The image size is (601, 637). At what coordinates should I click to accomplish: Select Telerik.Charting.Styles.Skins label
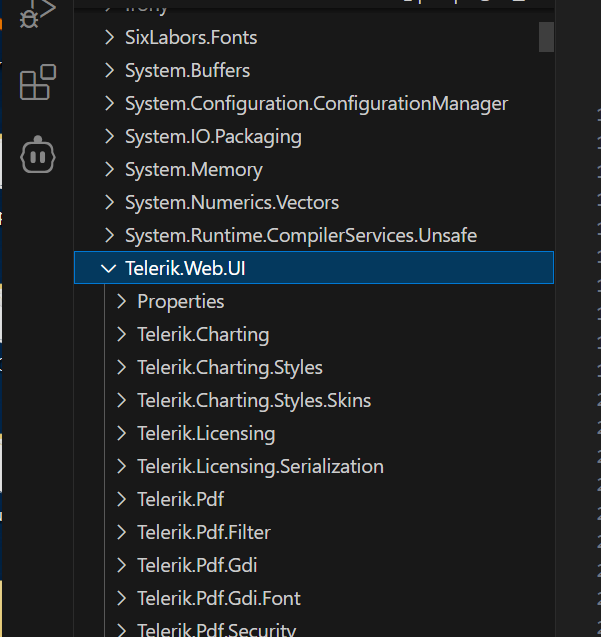pyautogui.click(x=254, y=401)
